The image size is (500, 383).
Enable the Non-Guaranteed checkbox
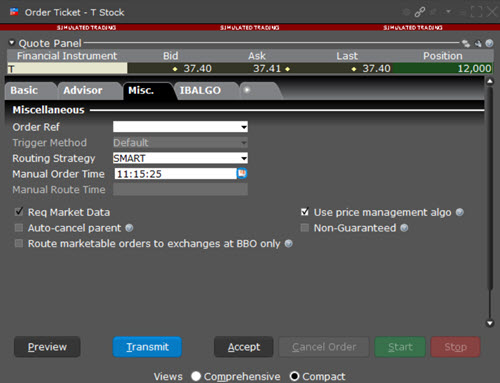tap(305, 228)
